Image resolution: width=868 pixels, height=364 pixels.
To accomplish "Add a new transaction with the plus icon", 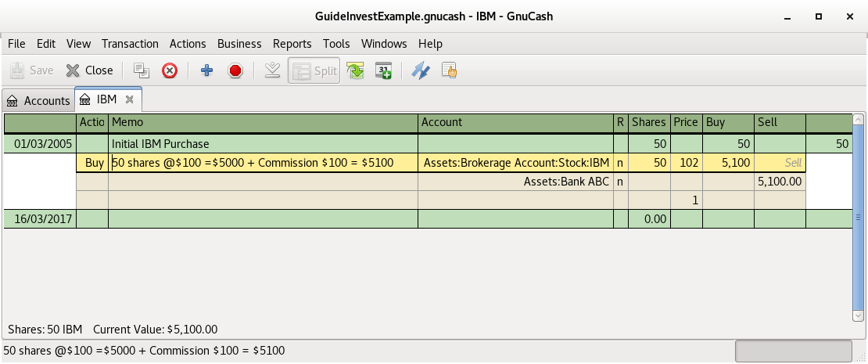I will [206, 70].
